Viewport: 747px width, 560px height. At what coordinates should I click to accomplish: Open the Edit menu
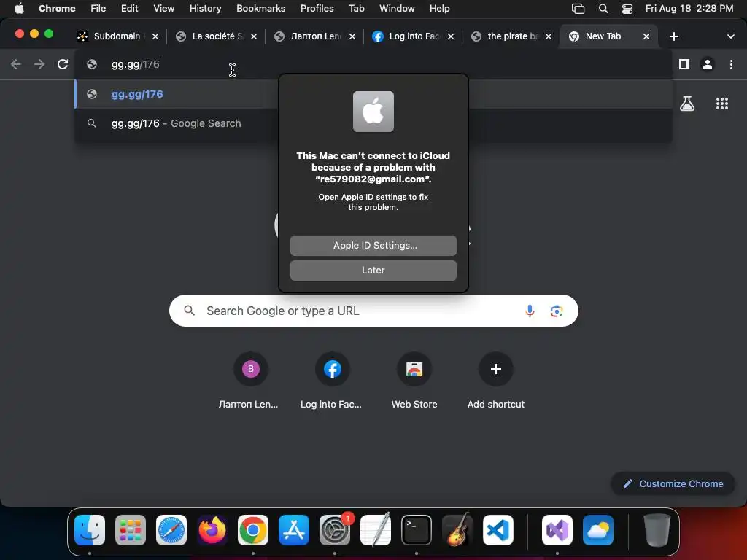130,9
